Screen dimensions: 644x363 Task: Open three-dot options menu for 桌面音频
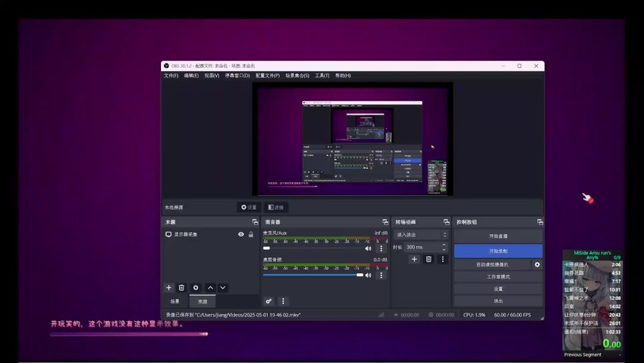coord(382,275)
